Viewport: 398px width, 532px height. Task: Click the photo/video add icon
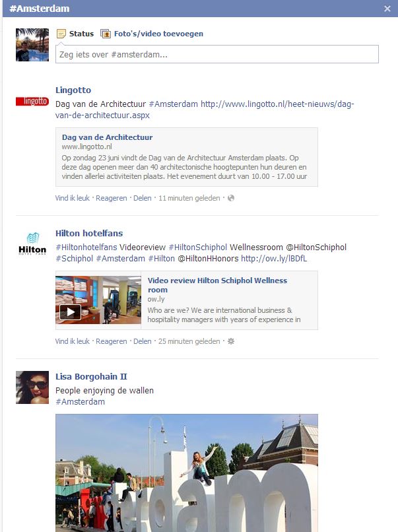coord(106,34)
